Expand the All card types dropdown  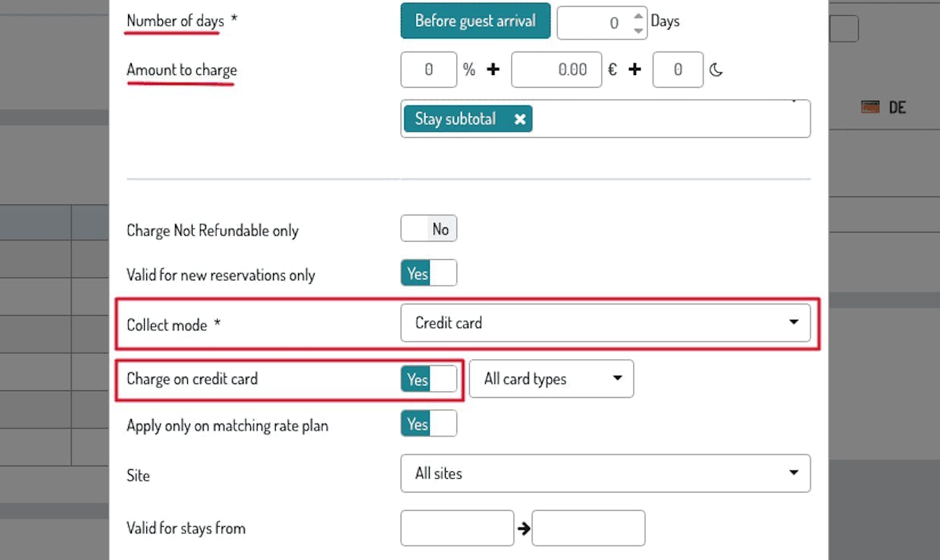[551, 379]
